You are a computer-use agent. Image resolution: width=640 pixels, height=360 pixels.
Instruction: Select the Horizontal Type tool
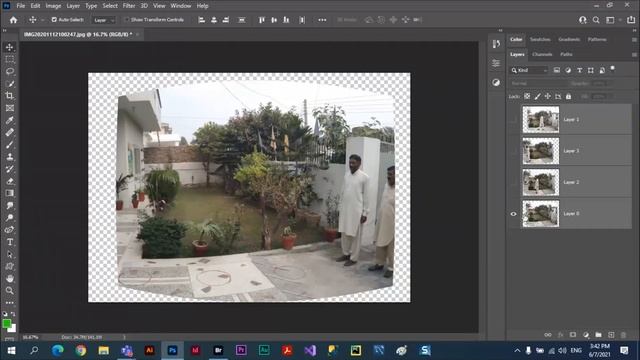(x=9, y=242)
